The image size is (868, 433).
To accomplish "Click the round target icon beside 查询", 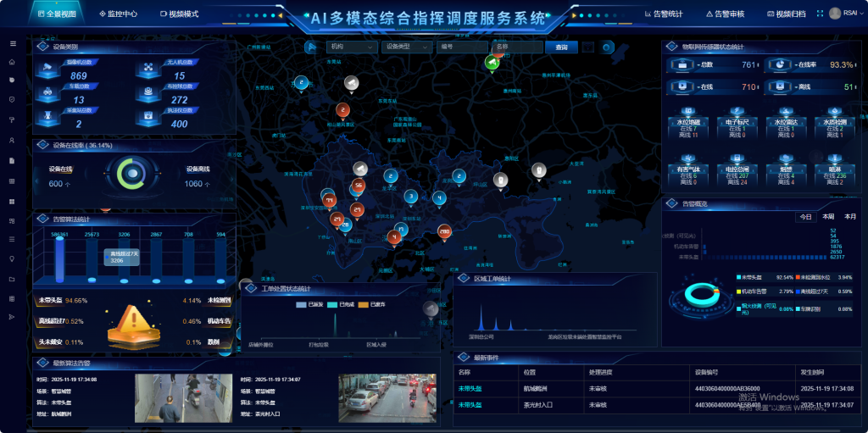I will [606, 47].
